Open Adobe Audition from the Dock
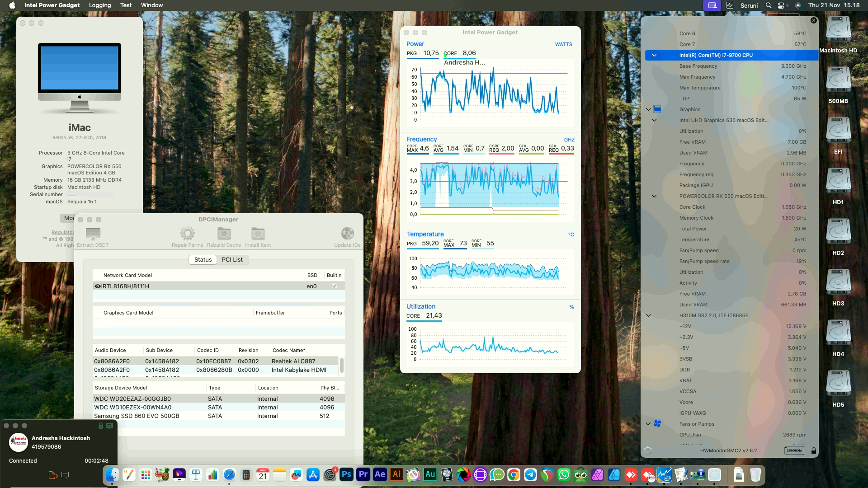This screenshot has width=868, height=488. 430,474
